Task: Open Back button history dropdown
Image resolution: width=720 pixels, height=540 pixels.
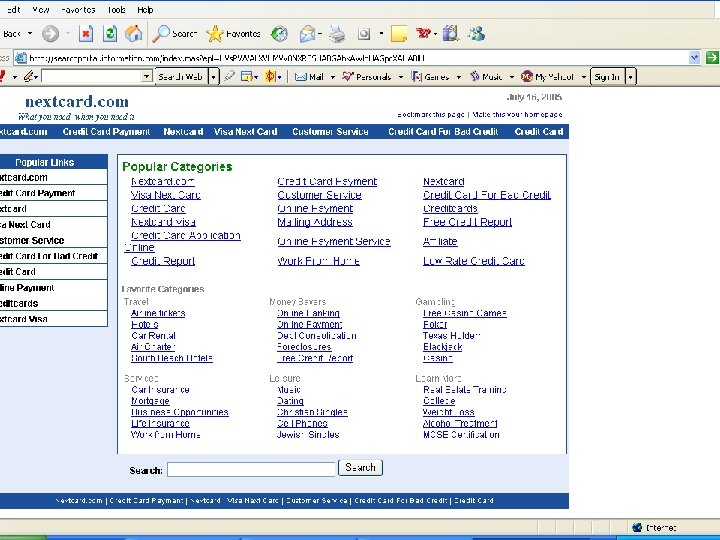Action: click(x=30, y=34)
